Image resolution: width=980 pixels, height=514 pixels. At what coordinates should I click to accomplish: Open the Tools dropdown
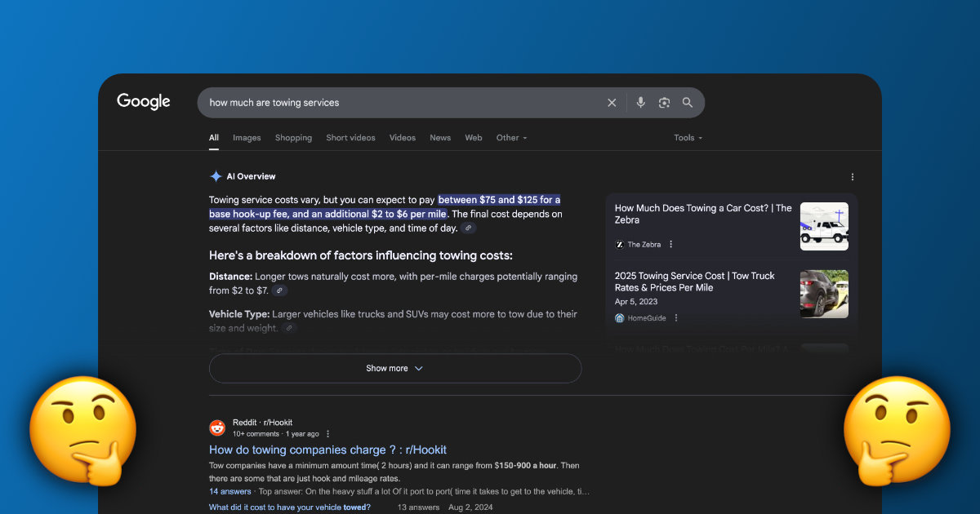pos(688,138)
